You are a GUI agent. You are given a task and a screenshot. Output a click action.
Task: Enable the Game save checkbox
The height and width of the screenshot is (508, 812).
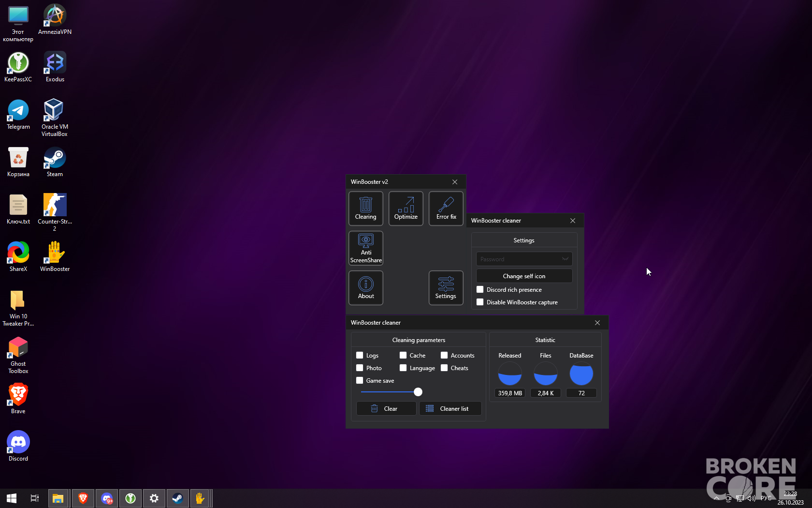(x=360, y=380)
